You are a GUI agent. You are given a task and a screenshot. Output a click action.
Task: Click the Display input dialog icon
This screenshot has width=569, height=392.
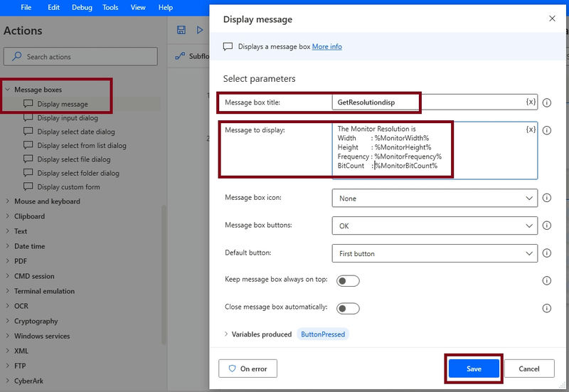(28, 117)
